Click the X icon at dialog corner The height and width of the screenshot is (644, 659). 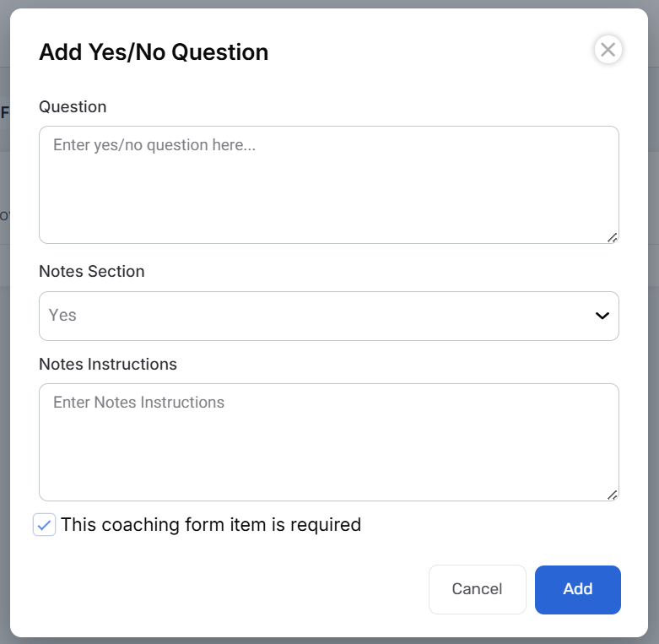pos(608,50)
